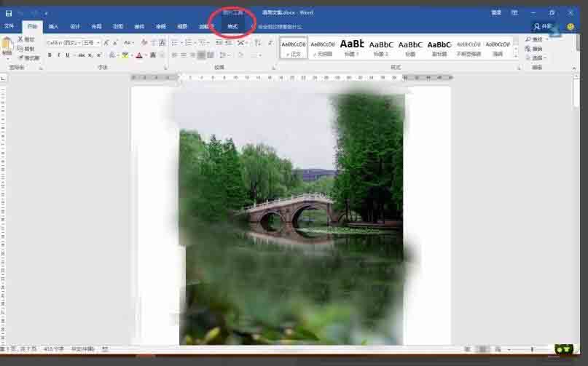Apply the Heading 1 AaBb style
Viewport: 588px width, 366px height.
(x=352, y=47)
